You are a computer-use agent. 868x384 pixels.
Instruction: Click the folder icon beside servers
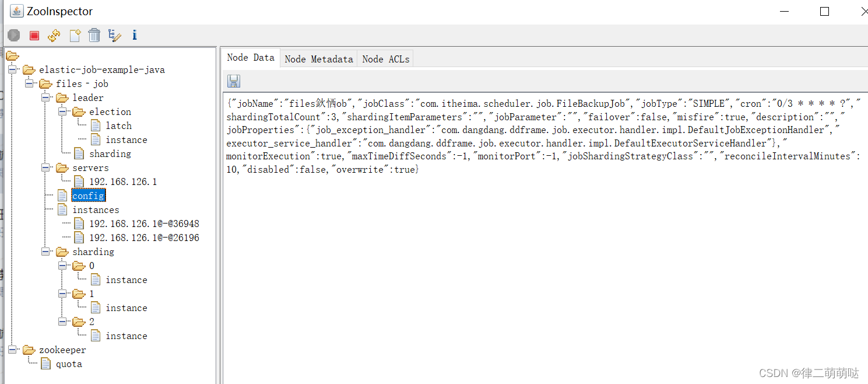coord(62,168)
